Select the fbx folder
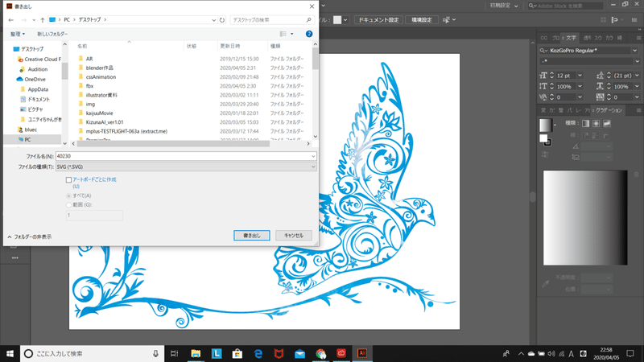The width and height of the screenshot is (644, 362). (x=89, y=86)
